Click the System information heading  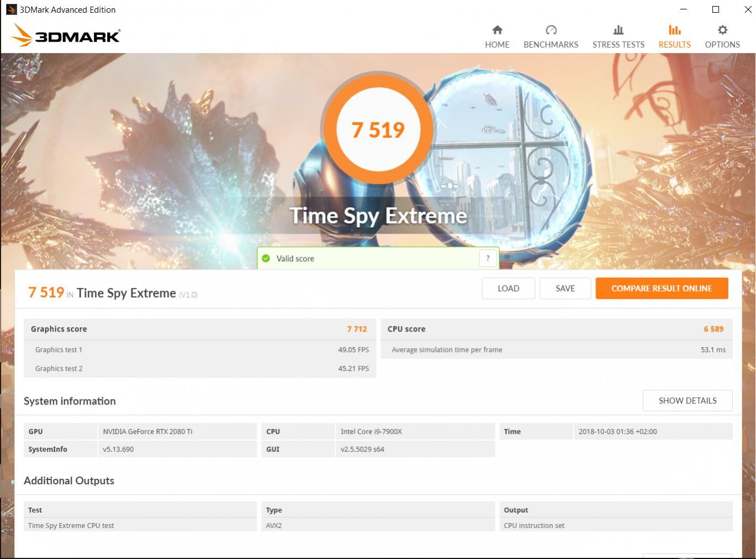[70, 401]
